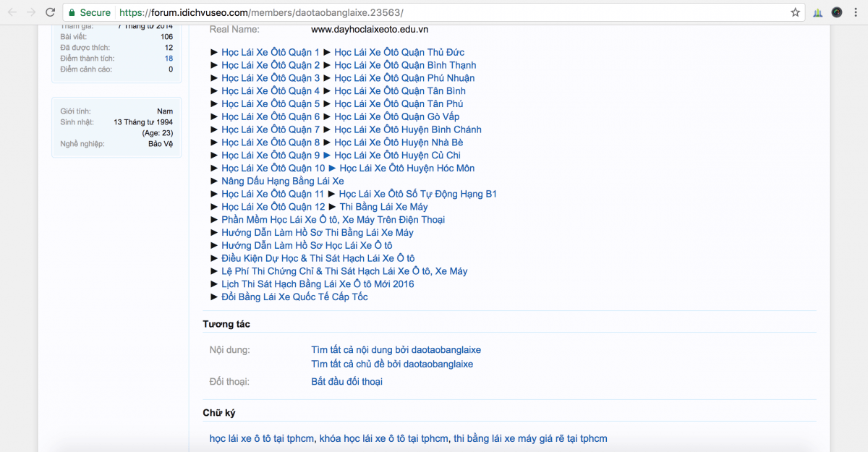The image size is (868, 452).
Task: Start a conversation via Bắt đầu đối thoại
Action: click(346, 381)
